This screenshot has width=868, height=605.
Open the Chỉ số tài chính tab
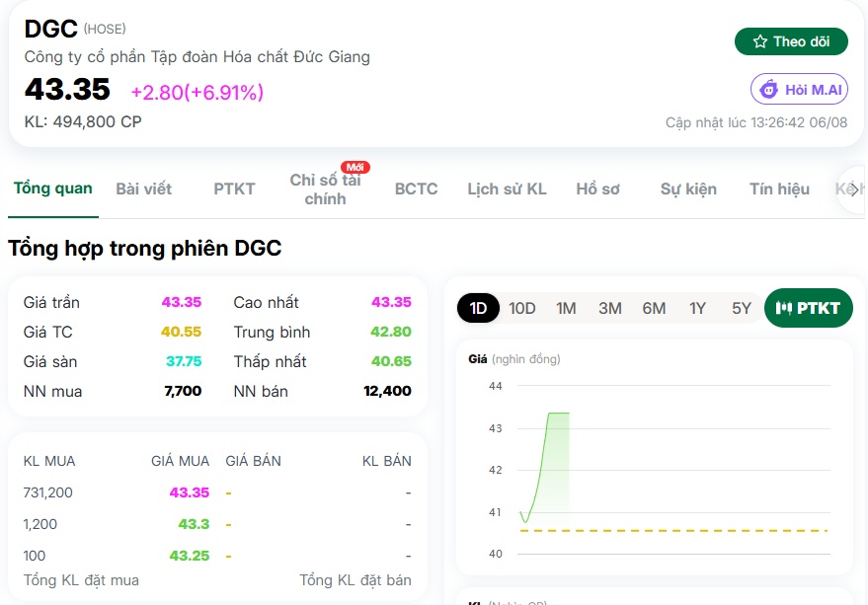tap(326, 189)
